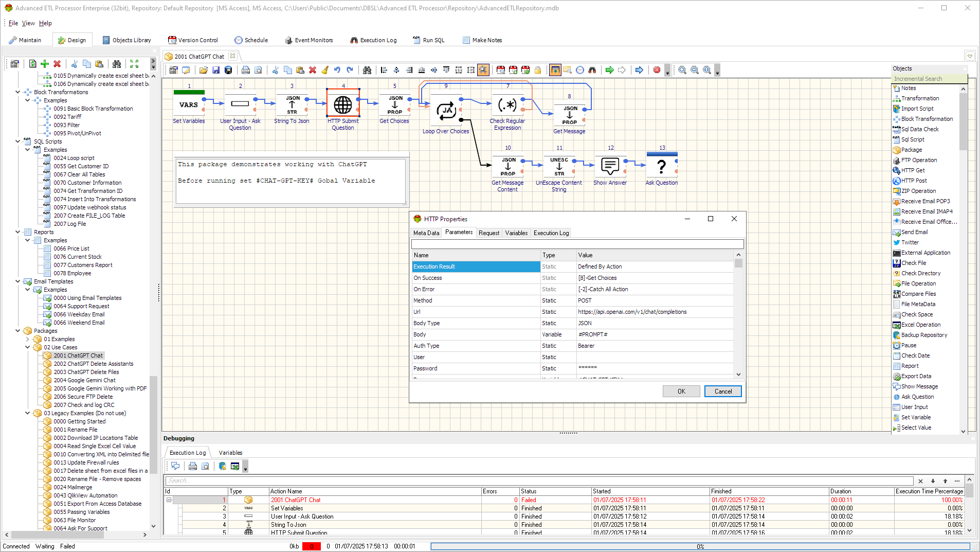Click the Print icon on the design toolbar

(245, 70)
